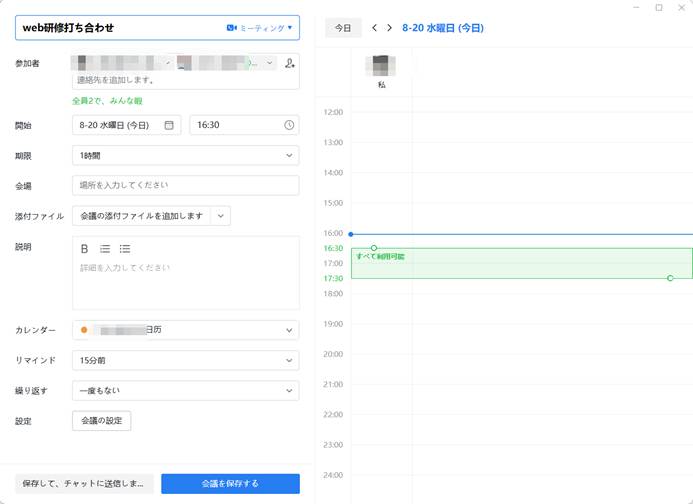Expand the attachment dropdown arrow

pyautogui.click(x=221, y=216)
